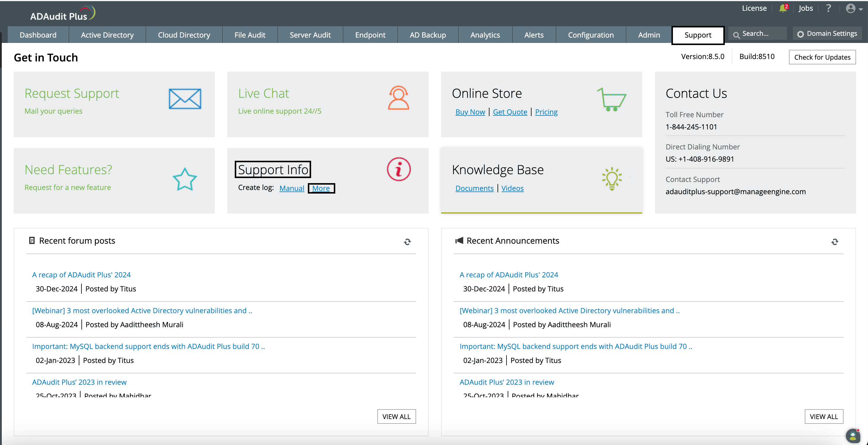Click VIEW ALL under Recent forum posts
Image resolution: width=868 pixels, height=445 pixels.
click(396, 417)
